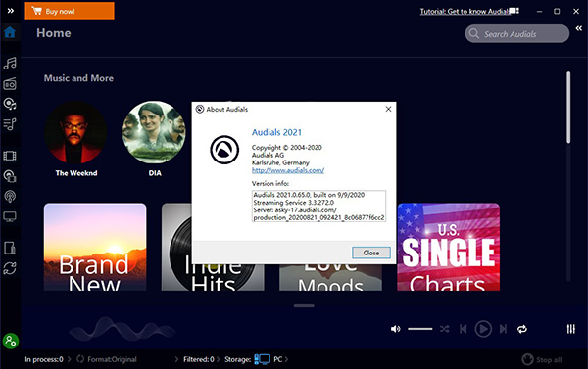The height and width of the screenshot is (369, 588).
Task: Open the Brand New playlist tile
Action: pos(95,247)
